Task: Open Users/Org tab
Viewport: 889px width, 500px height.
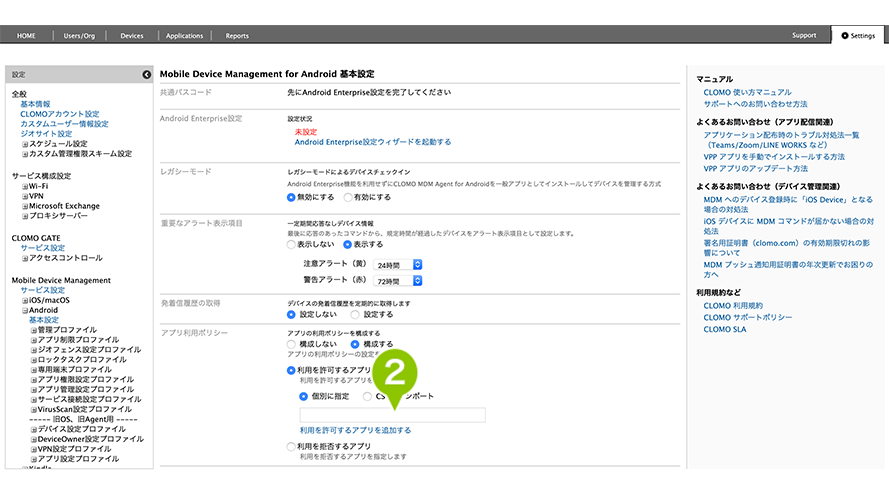Action: coord(79,35)
